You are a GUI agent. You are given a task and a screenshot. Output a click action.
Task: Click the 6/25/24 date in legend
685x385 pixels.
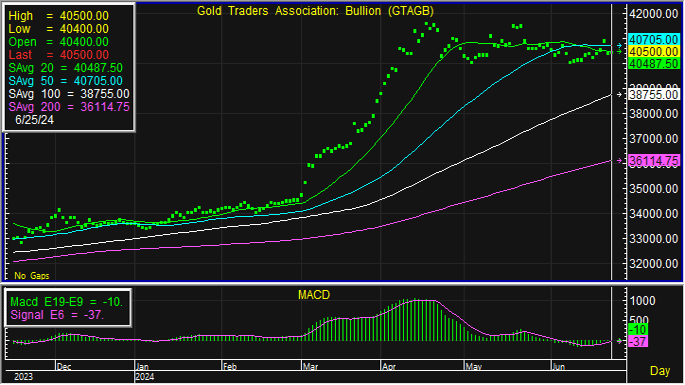pyautogui.click(x=35, y=120)
